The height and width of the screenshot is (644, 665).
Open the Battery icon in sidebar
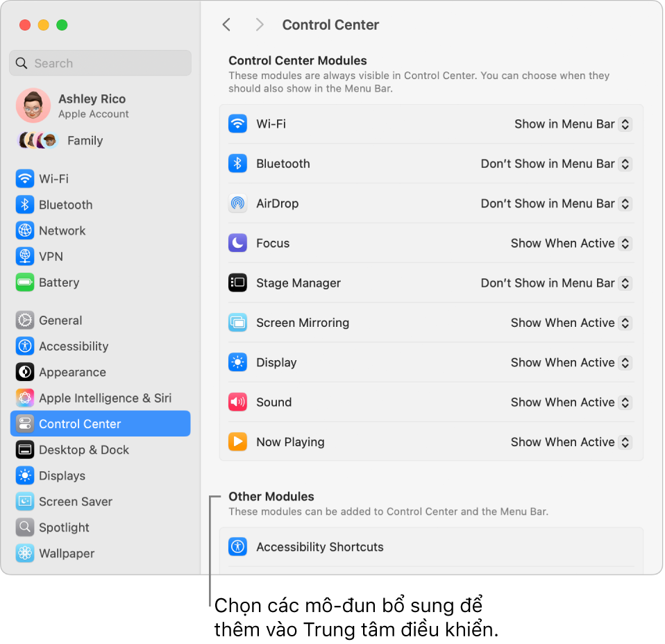pos(25,282)
